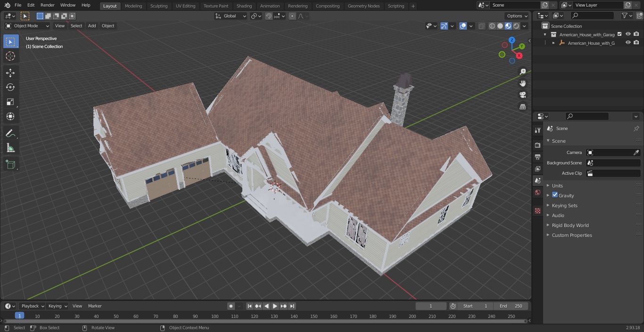The width and height of the screenshot is (644, 332).
Task: Select the Cursor tool in the left toolbar
Action: [x=10, y=57]
